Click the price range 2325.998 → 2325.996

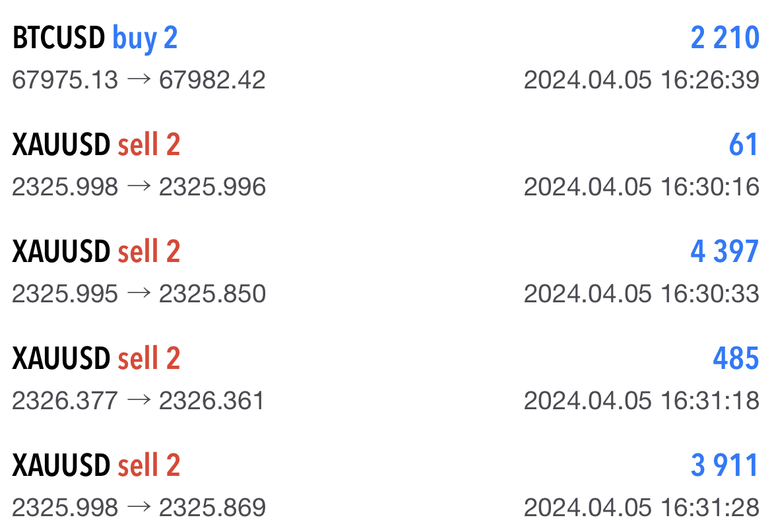tap(139, 187)
